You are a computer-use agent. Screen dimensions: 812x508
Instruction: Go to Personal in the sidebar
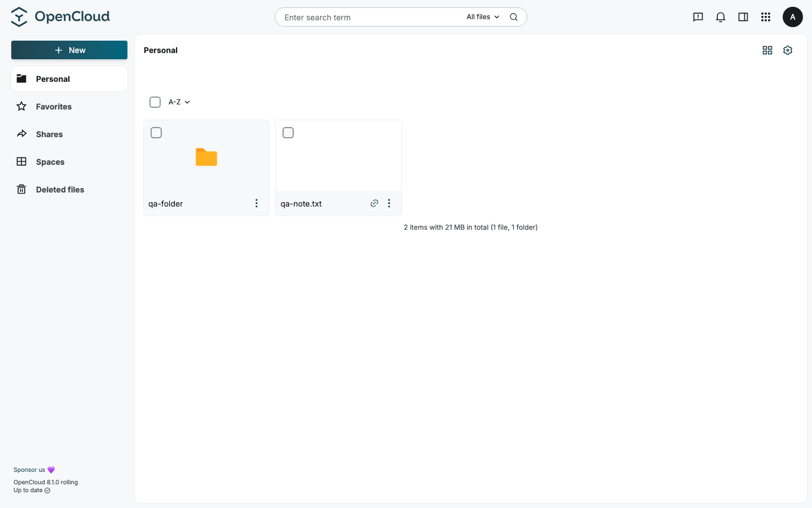point(69,79)
